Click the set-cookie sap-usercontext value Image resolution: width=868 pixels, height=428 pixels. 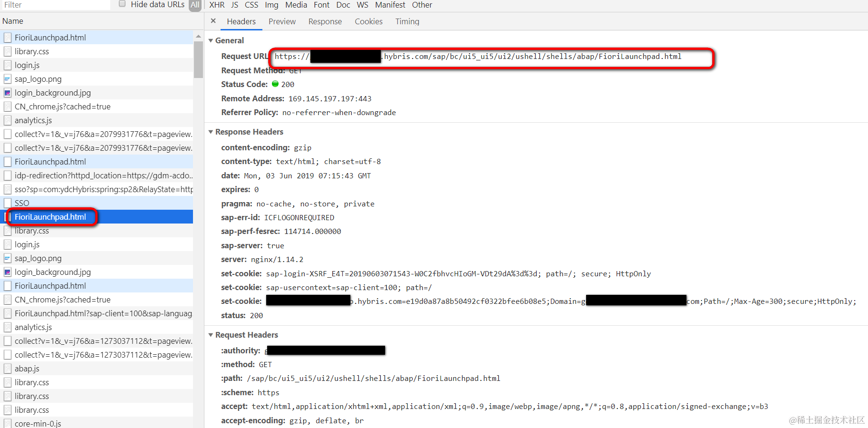coord(349,288)
